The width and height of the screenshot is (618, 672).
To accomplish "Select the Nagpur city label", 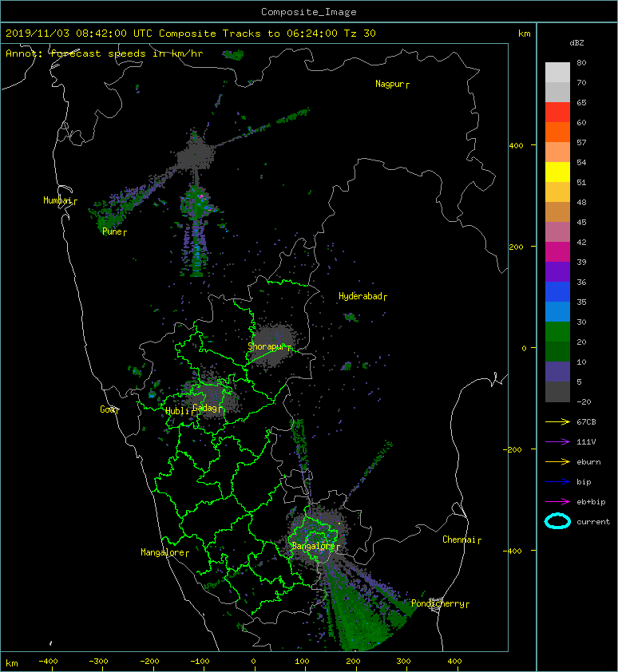I will point(392,84).
